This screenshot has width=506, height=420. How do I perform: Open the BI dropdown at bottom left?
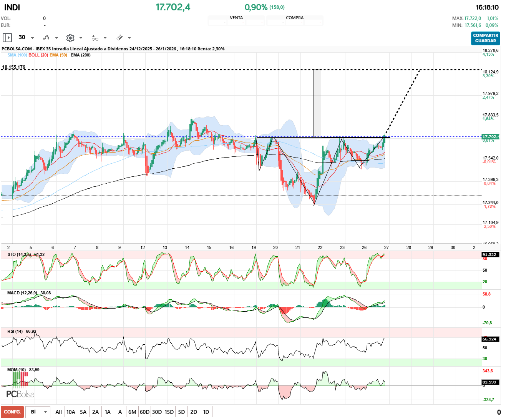click(x=45, y=412)
